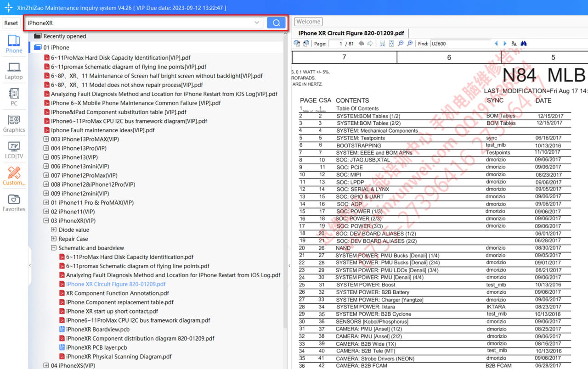Open the search box dropdown arrow
Viewport: 588px width, 369px height.
point(257,23)
